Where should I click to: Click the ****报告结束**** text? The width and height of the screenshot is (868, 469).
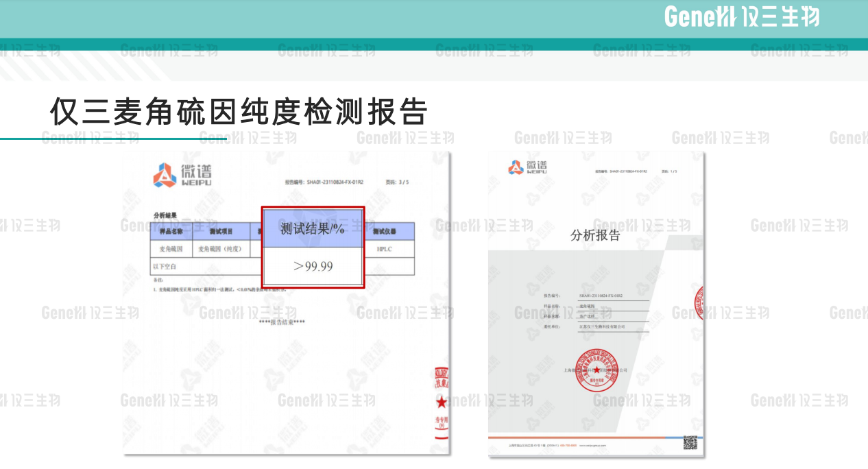282,322
